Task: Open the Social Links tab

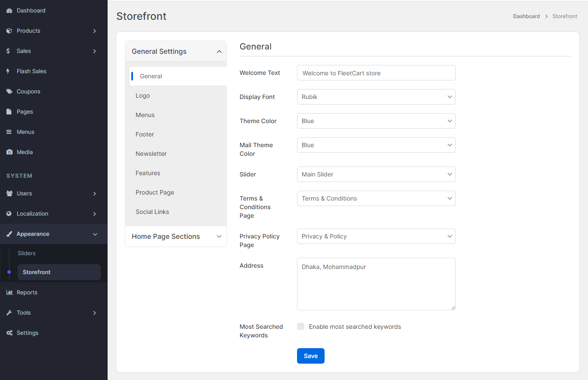Action: point(152,212)
